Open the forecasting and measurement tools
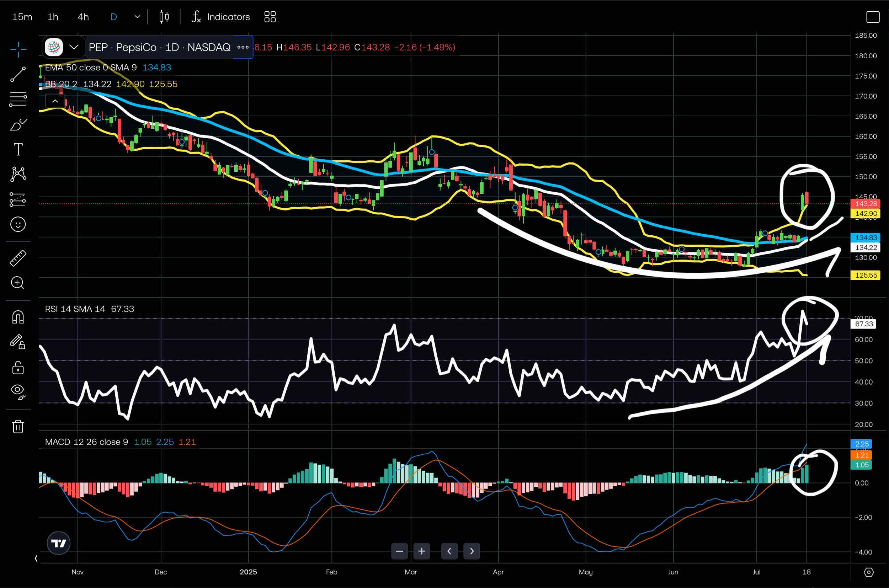This screenshot has width=889, height=588. click(18, 199)
